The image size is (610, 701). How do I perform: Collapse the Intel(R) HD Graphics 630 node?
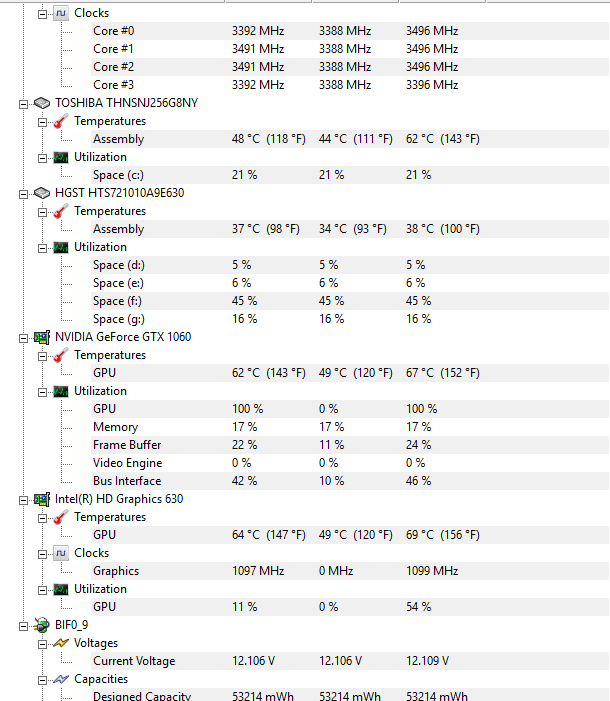[x=24, y=499]
